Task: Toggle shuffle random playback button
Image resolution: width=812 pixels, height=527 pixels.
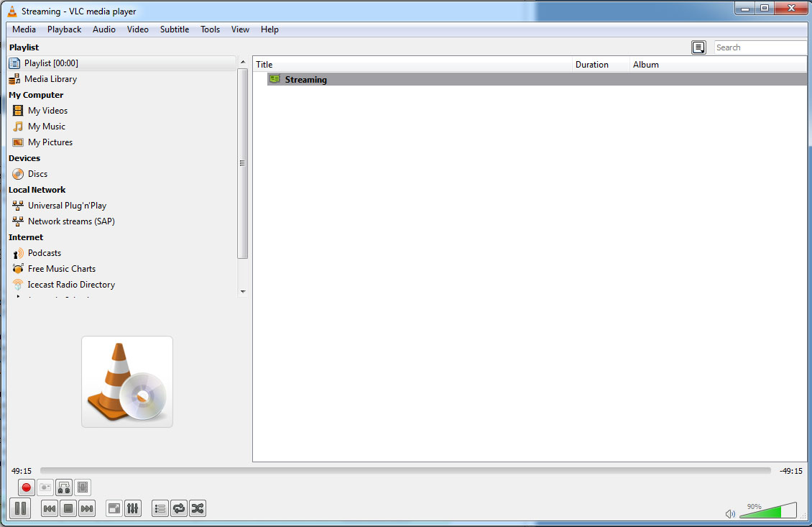Action: tap(198, 508)
